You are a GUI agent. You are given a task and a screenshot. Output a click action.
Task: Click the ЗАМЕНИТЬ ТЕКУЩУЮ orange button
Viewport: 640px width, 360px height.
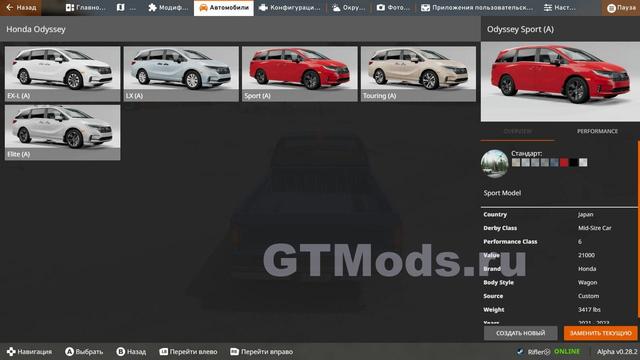tap(600, 333)
